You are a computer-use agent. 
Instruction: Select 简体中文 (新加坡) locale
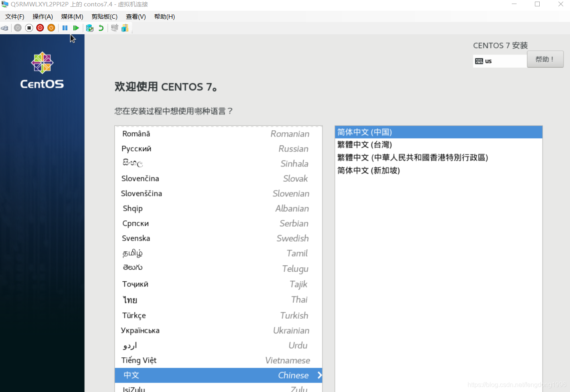[369, 171]
